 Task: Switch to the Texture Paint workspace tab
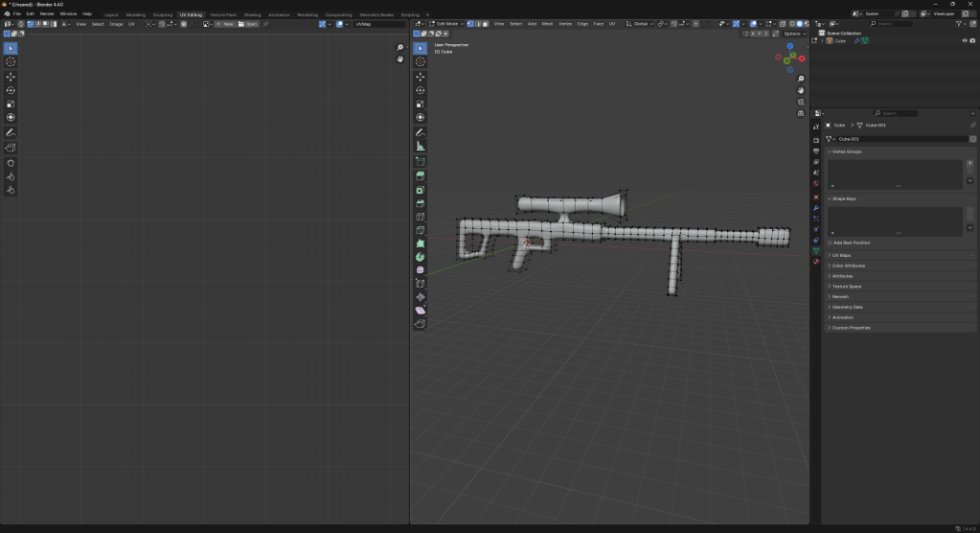point(222,14)
